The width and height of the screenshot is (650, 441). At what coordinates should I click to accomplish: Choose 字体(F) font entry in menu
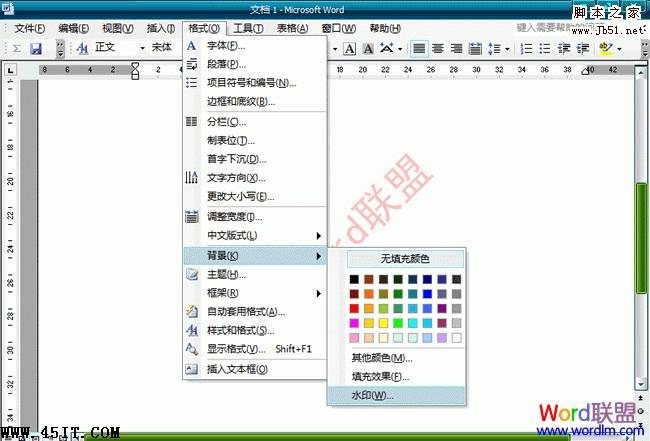(255, 46)
